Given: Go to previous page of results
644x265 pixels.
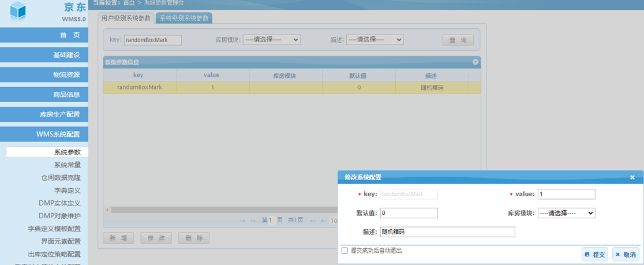Looking at the screenshot, I should [252, 221].
